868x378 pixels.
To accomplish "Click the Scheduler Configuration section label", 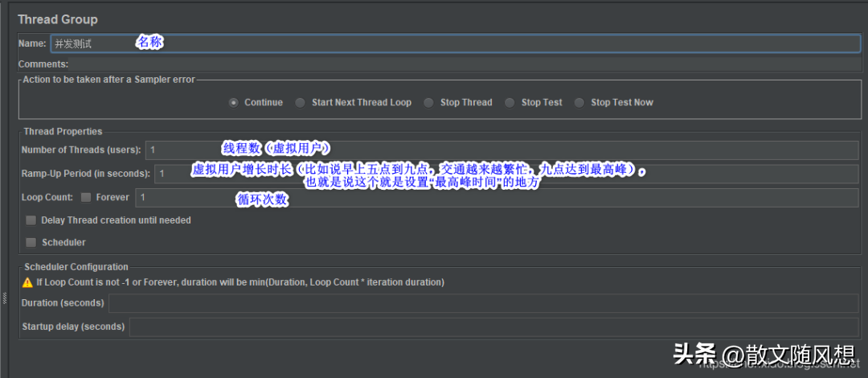I will click(x=76, y=267).
